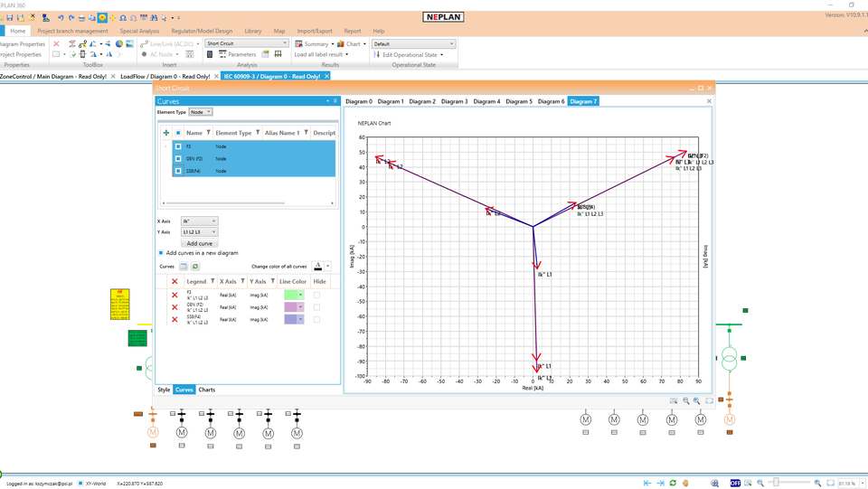Expand Change color of all curves dropdown
Viewport: 868px width, 489px height.
pos(327,266)
